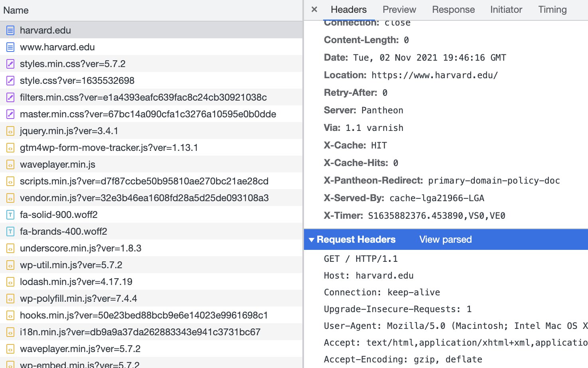Open the Preview tab
Image resolution: width=588 pixels, height=368 pixels.
tap(399, 10)
